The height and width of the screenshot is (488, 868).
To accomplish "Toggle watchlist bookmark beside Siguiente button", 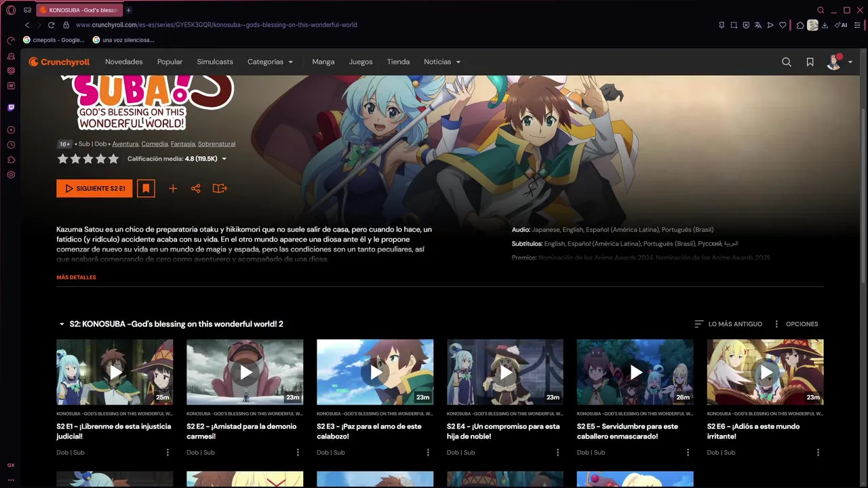I will [146, 188].
